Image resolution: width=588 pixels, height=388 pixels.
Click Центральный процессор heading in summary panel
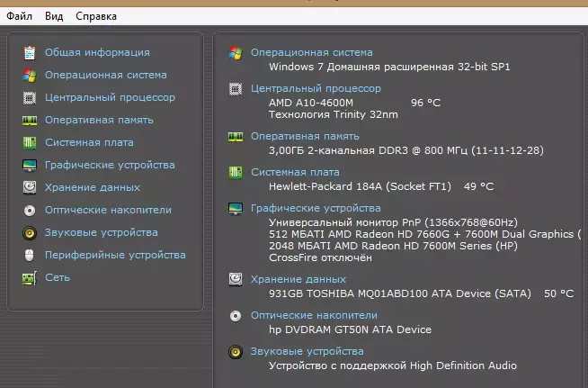(x=316, y=88)
